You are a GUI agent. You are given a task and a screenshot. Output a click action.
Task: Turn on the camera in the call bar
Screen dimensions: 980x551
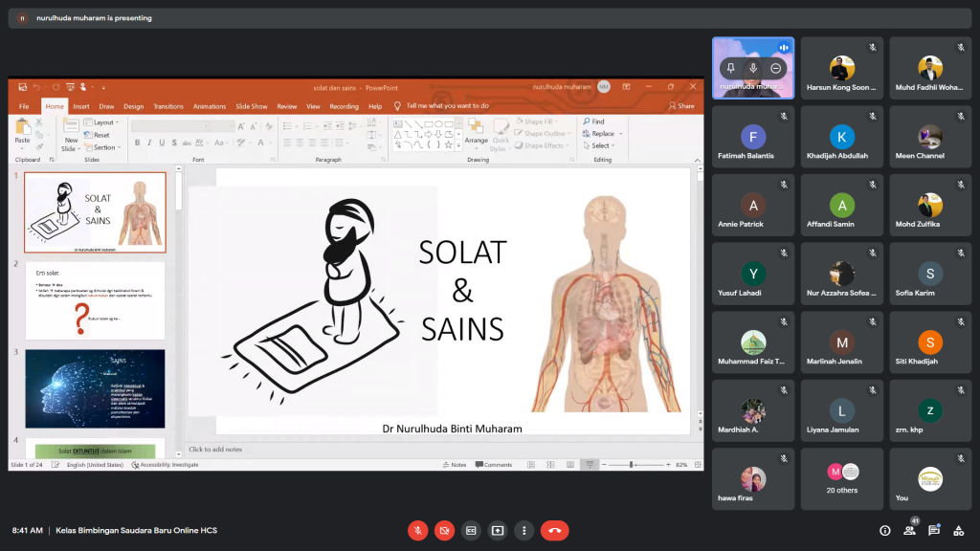[444, 530]
